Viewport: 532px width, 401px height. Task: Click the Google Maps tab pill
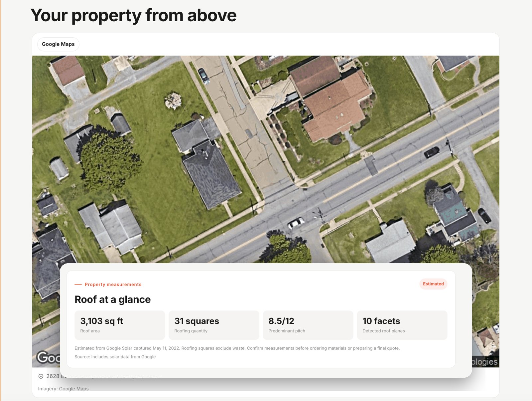58,44
